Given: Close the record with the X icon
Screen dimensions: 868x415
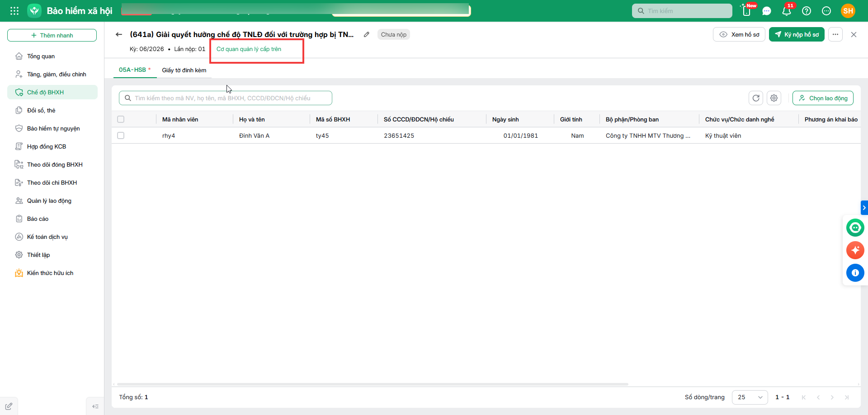Looking at the screenshot, I should coord(854,34).
